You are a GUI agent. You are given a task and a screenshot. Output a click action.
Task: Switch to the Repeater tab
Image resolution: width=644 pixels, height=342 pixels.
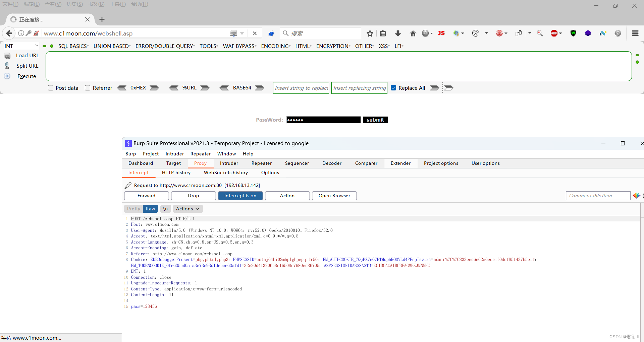click(x=262, y=163)
